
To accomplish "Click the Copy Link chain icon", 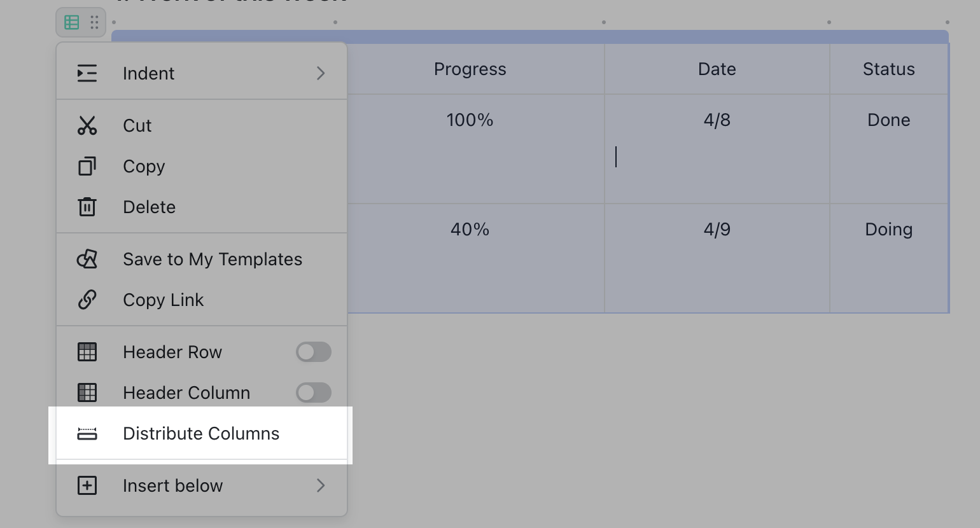I will tap(87, 300).
